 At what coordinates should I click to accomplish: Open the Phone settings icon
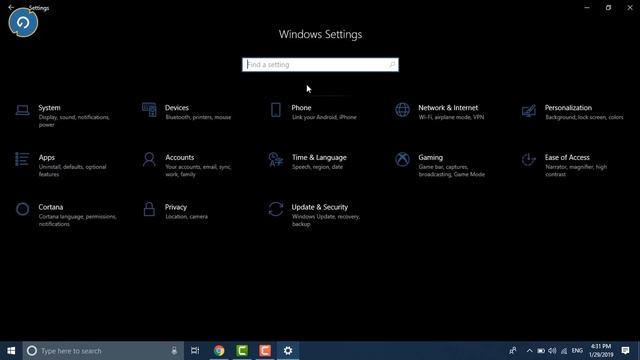click(276, 110)
